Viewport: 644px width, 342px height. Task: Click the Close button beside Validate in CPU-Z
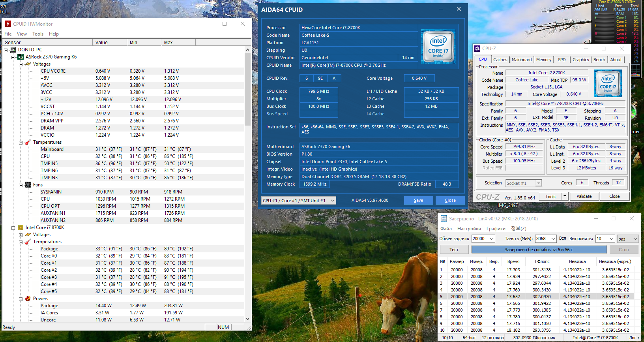point(614,196)
